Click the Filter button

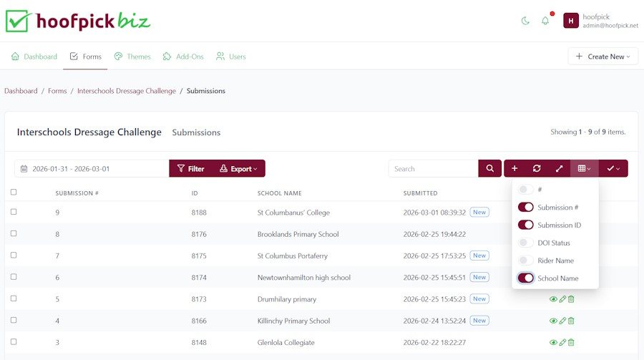[190, 168]
